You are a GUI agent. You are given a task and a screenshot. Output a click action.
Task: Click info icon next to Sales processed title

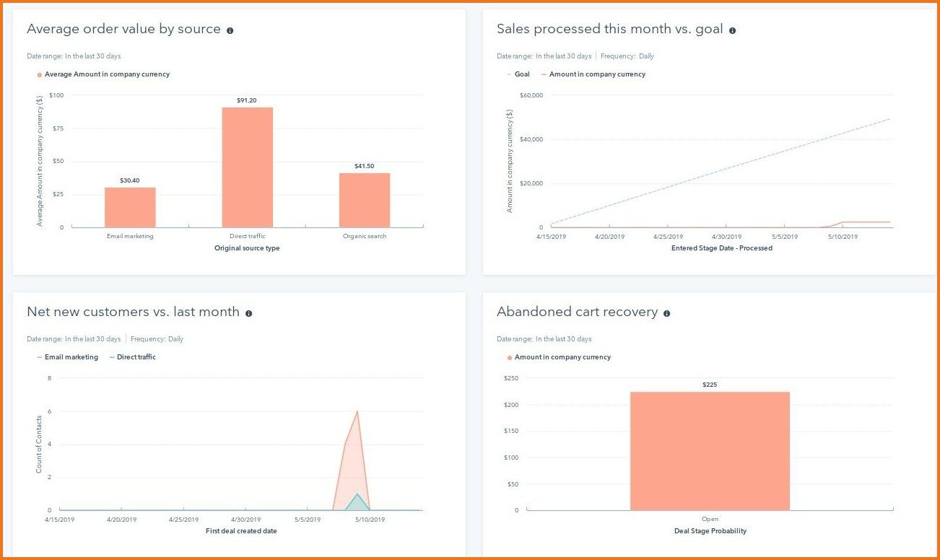[x=732, y=30]
